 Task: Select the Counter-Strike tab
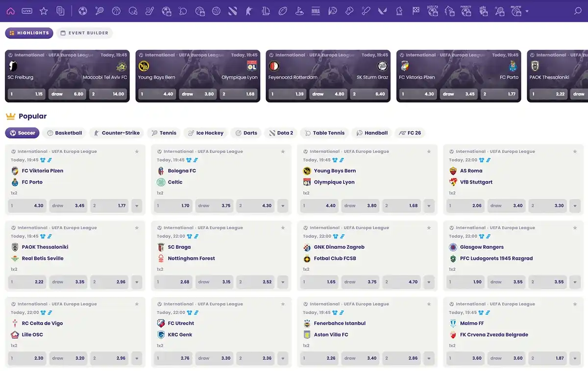coord(117,133)
